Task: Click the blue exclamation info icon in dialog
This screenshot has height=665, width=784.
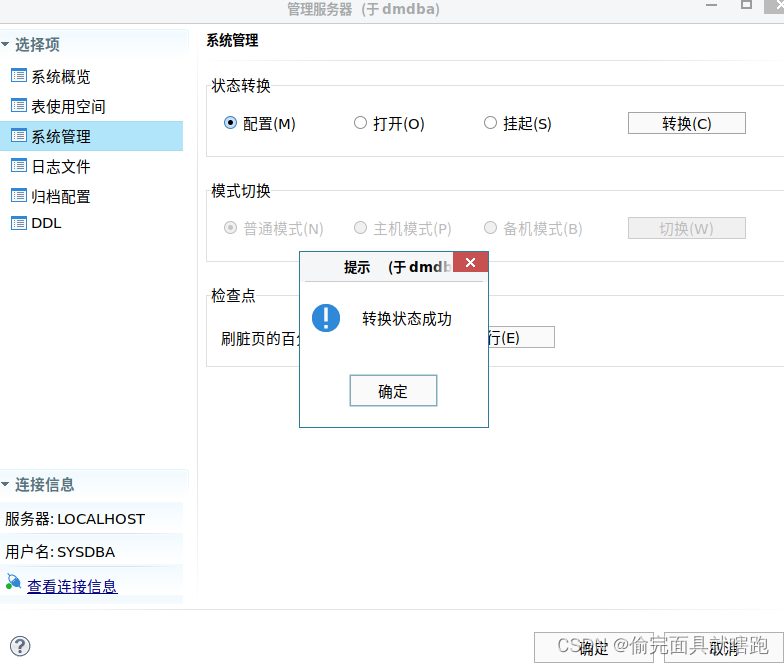Action: tap(326, 318)
